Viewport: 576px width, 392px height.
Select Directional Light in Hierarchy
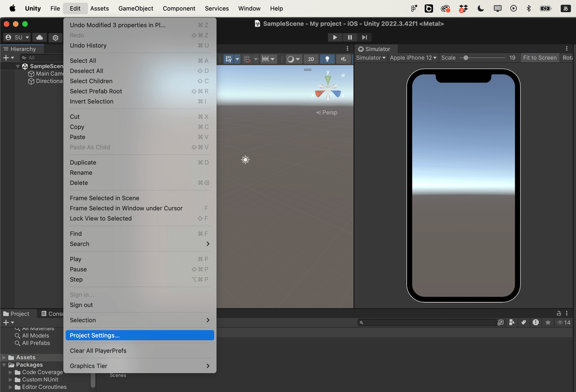(46, 81)
